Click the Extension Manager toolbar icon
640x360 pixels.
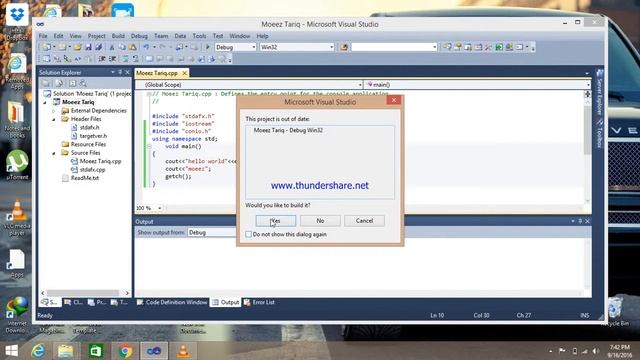(509, 47)
